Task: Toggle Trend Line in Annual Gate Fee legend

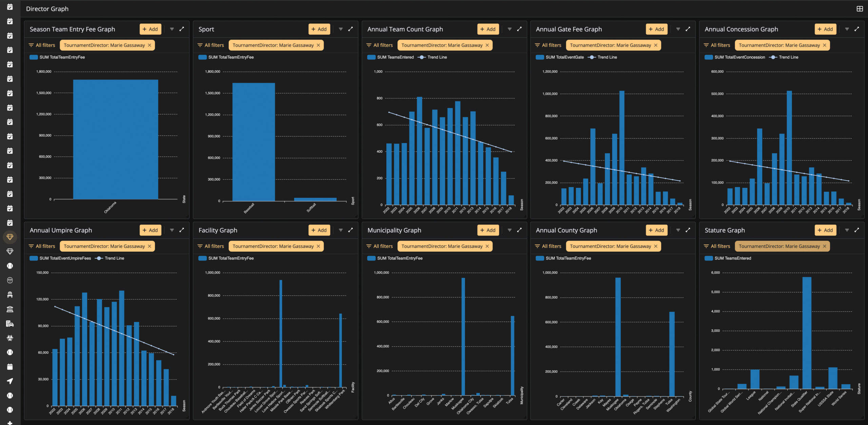Action: pos(602,57)
